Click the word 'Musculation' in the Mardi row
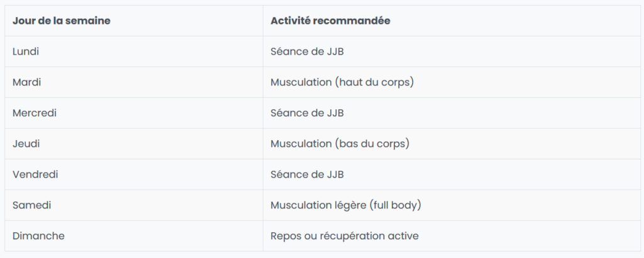This screenshot has width=644, height=258. (x=301, y=82)
